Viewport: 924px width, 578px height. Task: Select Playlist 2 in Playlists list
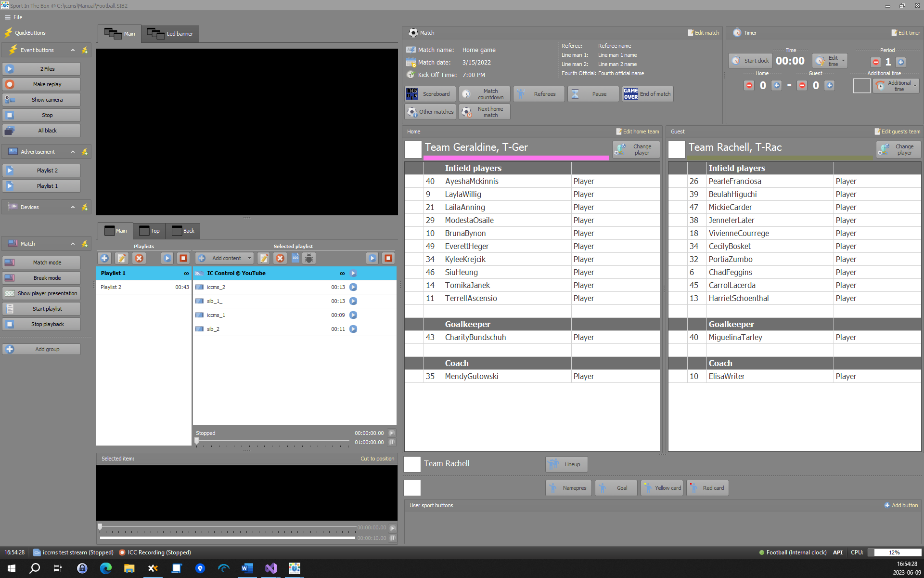tap(111, 287)
